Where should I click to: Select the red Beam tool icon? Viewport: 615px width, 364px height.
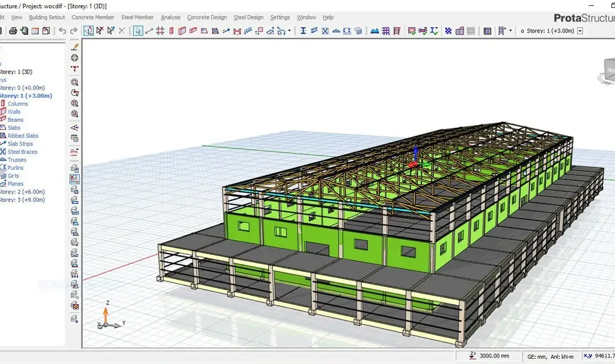tap(193, 31)
